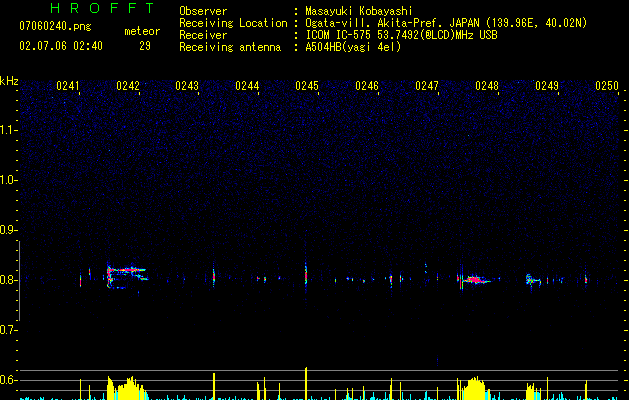Click the kHz axis unit label
The width and height of the screenshot is (629, 400).
coord(9,81)
